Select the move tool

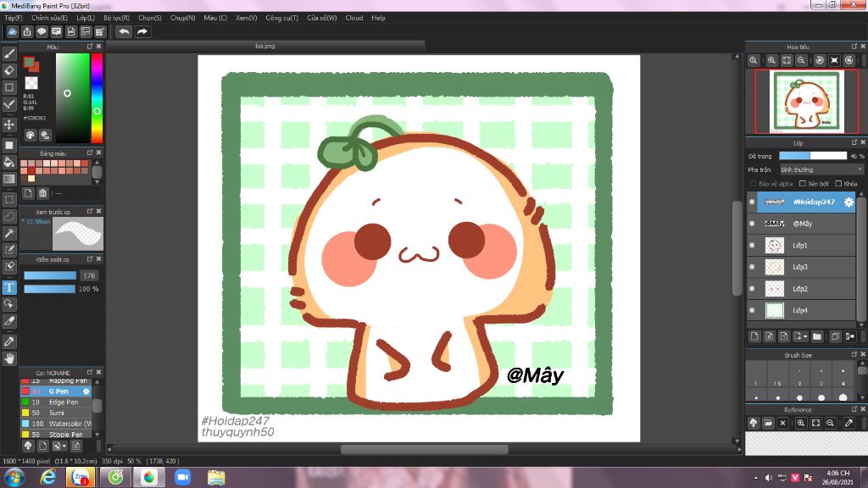pyautogui.click(x=8, y=125)
